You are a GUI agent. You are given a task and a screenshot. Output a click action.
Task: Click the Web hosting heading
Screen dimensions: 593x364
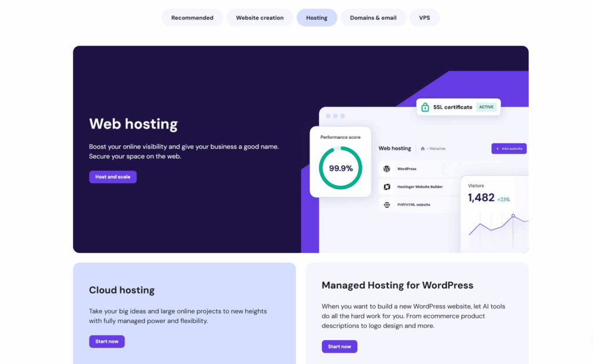tap(133, 124)
